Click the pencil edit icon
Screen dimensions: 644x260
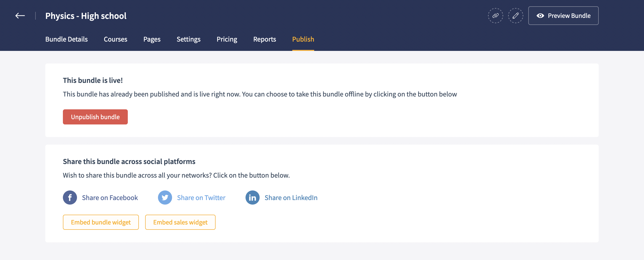click(515, 16)
